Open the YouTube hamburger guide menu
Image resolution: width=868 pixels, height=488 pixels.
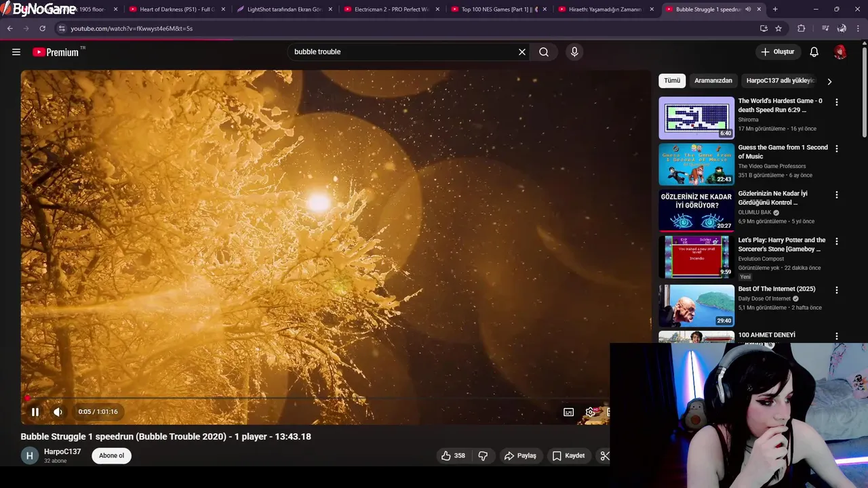pos(16,52)
